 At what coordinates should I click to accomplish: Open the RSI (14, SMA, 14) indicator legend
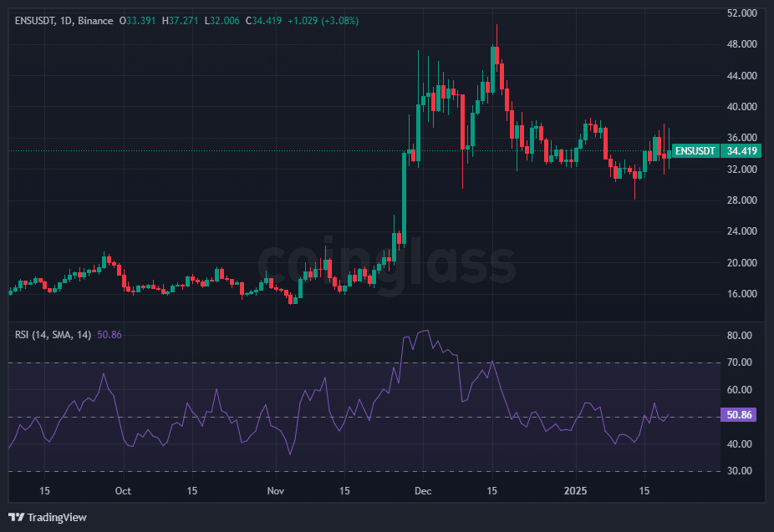(x=53, y=334)
